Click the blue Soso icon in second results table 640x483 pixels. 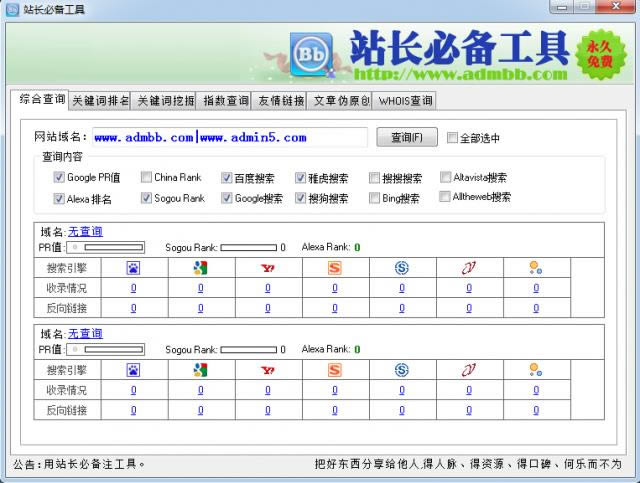click(402, 369)
